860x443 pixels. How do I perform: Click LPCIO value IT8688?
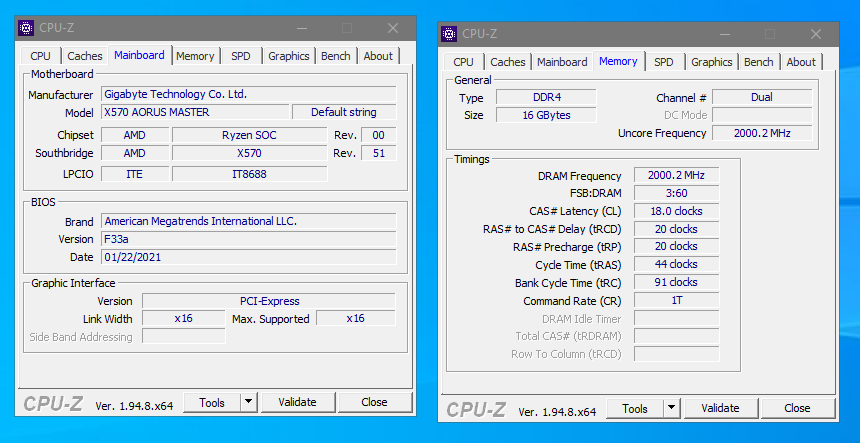[250, 174]
